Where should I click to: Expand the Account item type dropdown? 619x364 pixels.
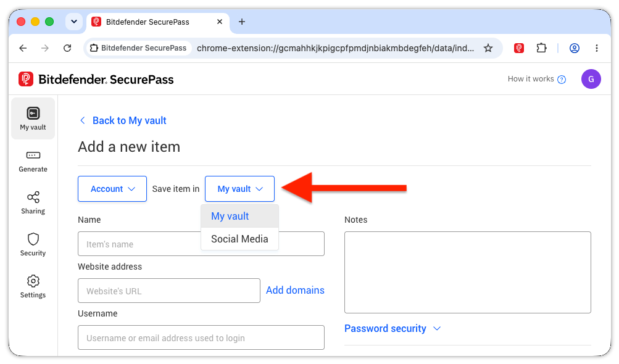click(112, 189)
